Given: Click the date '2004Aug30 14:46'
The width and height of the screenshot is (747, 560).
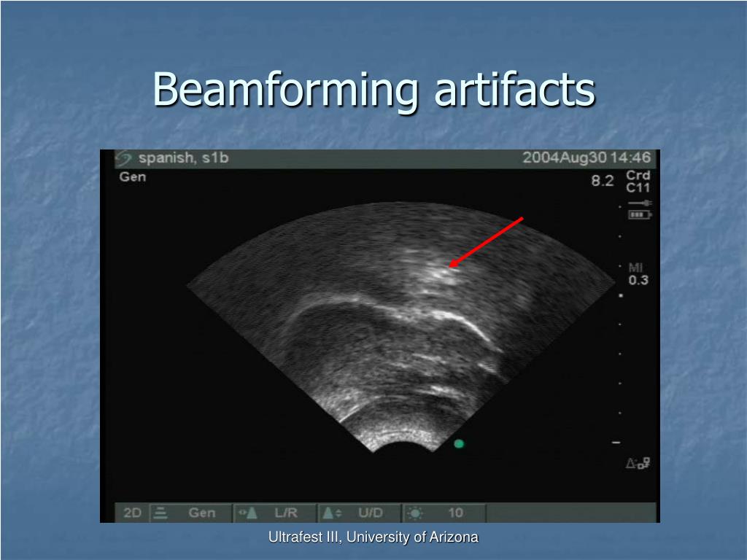Looking at the screenshot, I should 587,157.
